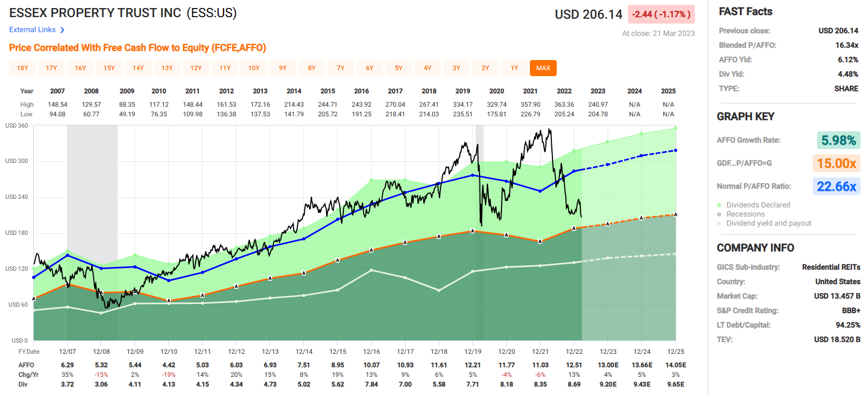The image size is (868, 394).
Task: Select the 1Y time range tab
Action: pos(514,68)
